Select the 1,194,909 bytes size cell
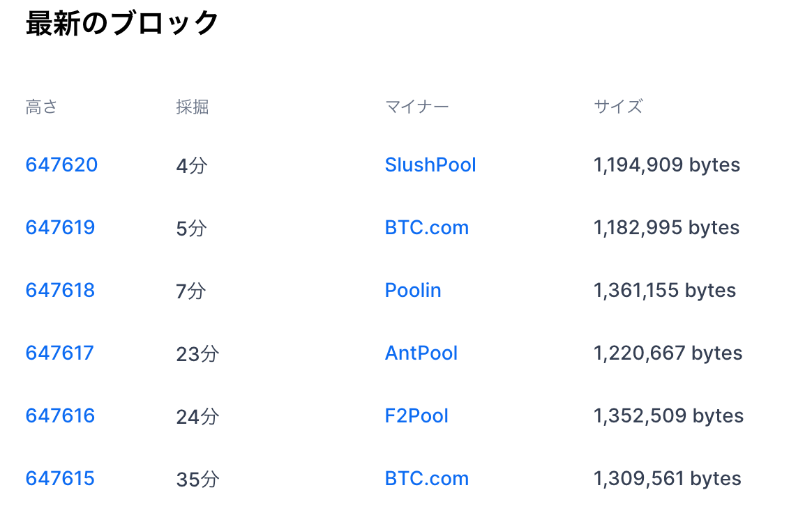Screen dimensions: 812x520 (667, 165)
